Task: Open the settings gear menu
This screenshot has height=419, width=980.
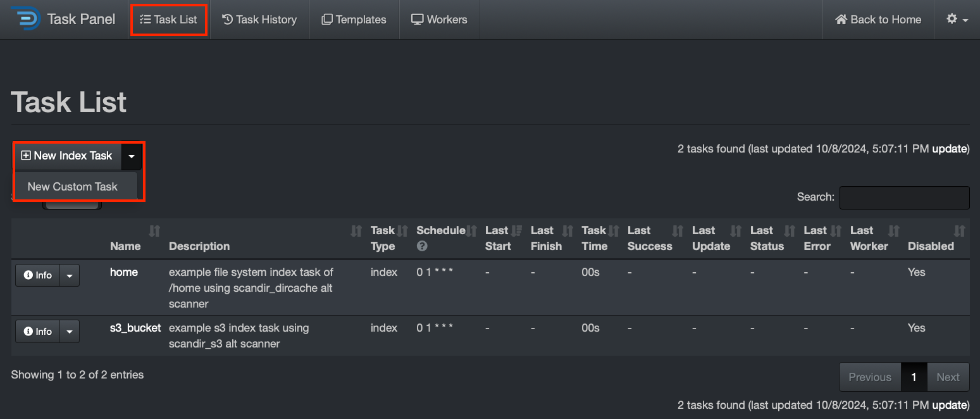Action: coord(957,20)
